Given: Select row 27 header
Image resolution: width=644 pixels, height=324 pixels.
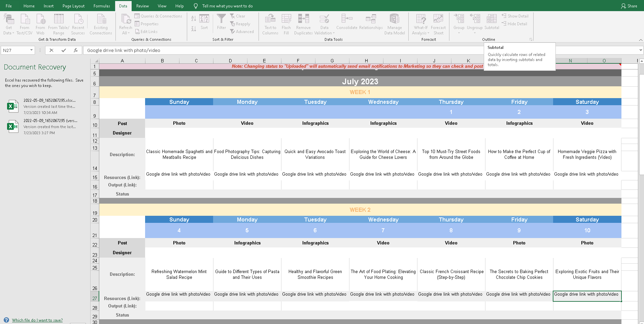Looking at the screenshot, I should [x=95, y=296].
